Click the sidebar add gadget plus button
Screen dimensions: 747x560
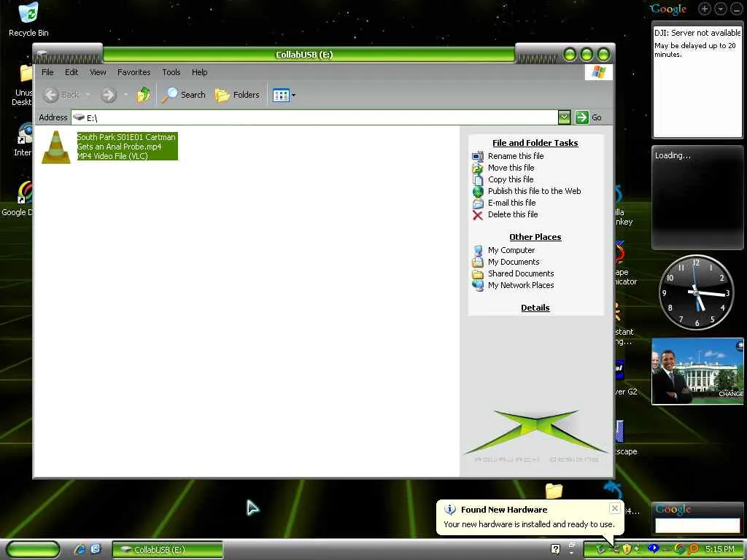click(x=705, y=8)
